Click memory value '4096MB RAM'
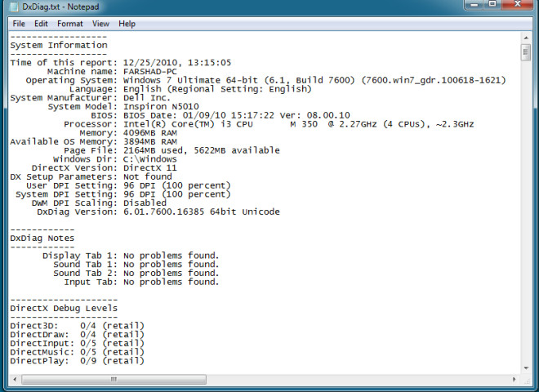 point(150,133)
